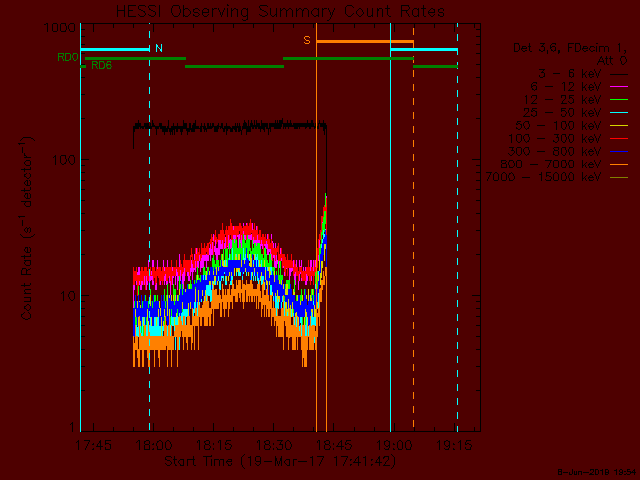Click the 19:00 time tick label
The width and height of the screenshot is (640, 480).
pyautogui.click(x=394, y=445)
